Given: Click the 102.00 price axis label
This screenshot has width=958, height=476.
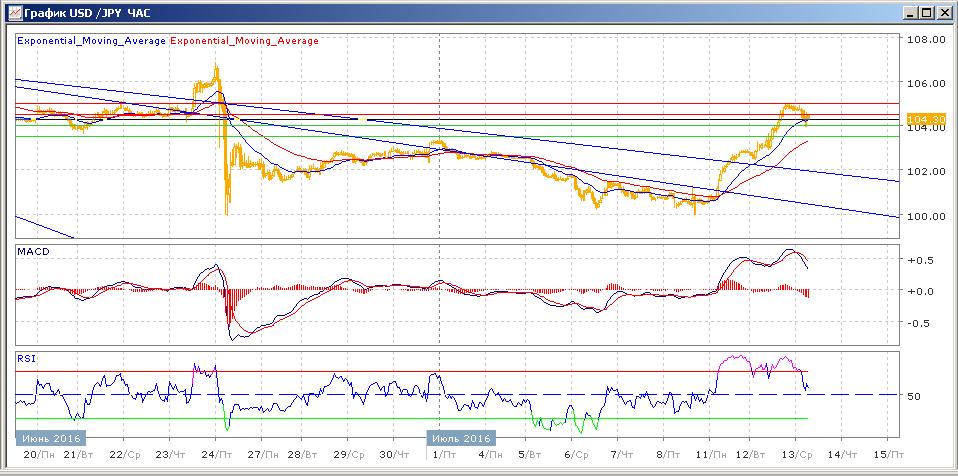Looking at the screenshot, I should tap(926, 171).
